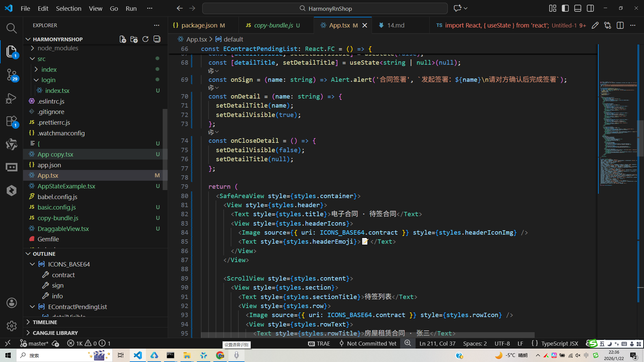Collapse the src folder

pos(33,59)
